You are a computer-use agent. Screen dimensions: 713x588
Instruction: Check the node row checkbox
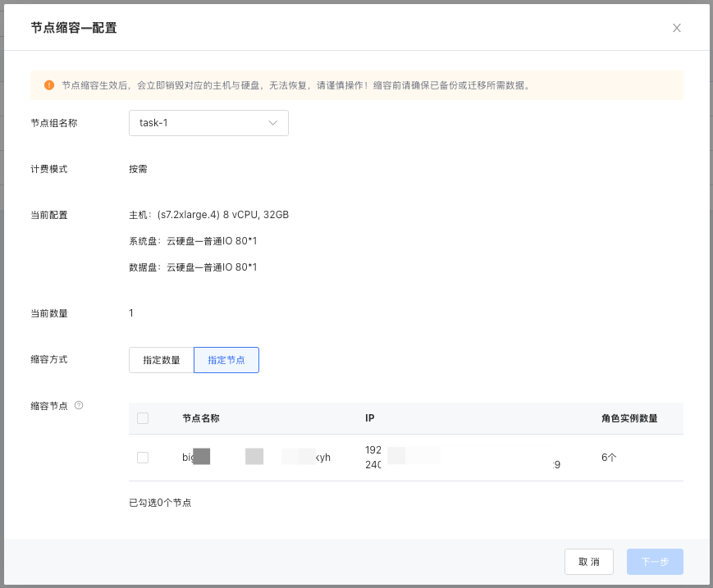143,458
